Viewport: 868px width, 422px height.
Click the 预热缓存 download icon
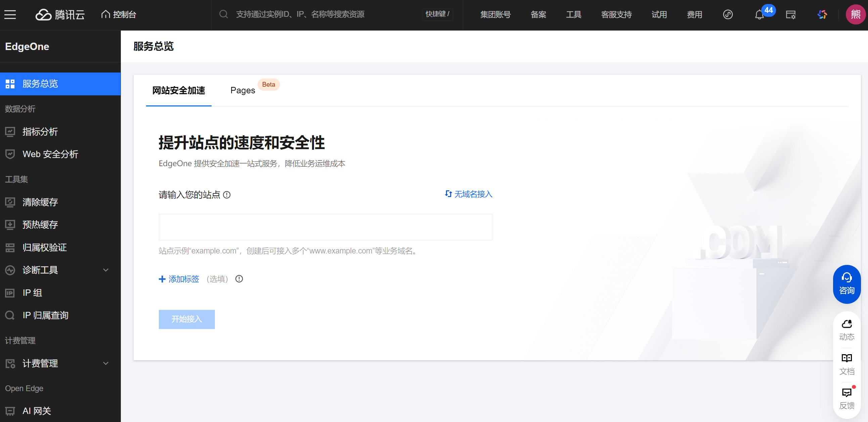pyautogui.click(x=10, y=225)
